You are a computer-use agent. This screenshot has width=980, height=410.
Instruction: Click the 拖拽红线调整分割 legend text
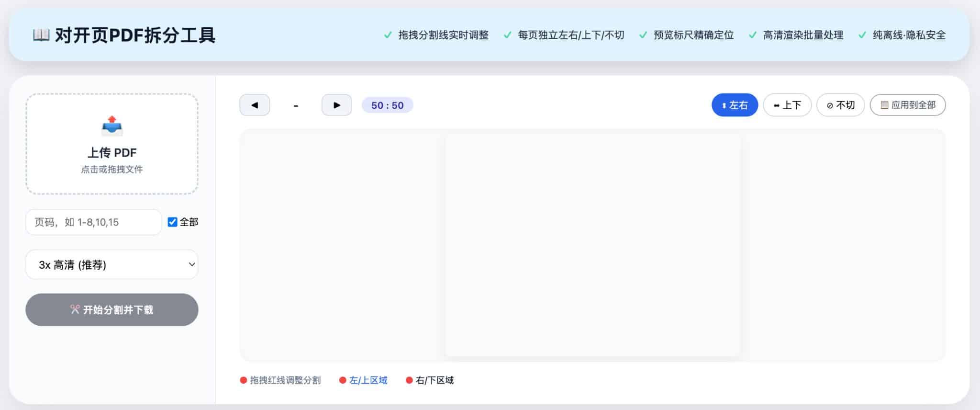(x=285, y=380)
